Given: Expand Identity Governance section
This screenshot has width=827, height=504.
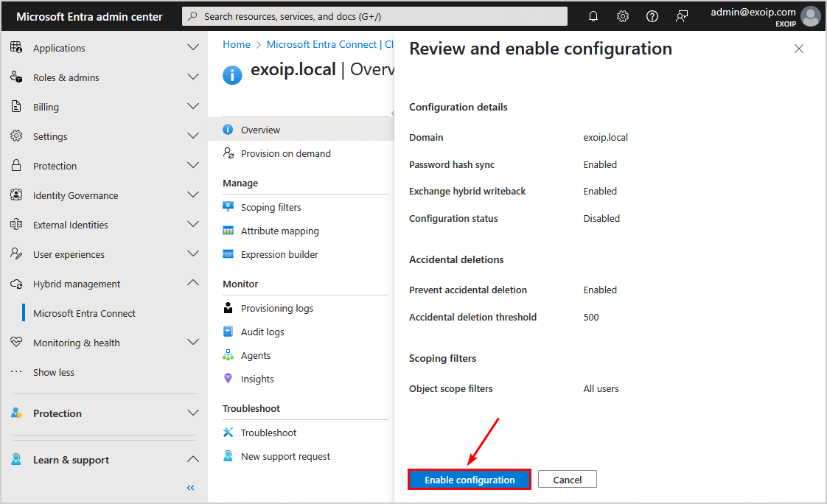Looking at the screenshot, I should tap(193, 195).
